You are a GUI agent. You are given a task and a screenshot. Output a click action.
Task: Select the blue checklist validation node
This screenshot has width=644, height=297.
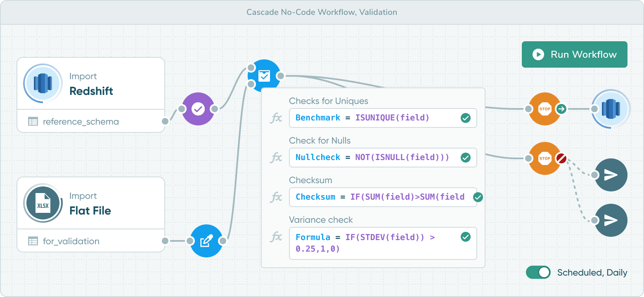(264, 76)
